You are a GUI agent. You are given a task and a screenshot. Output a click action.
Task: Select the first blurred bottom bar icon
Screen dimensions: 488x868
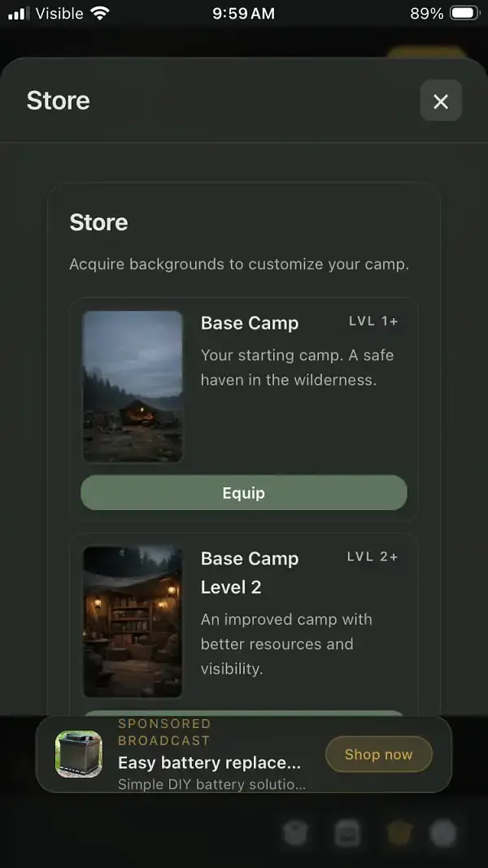tap(295, 833)
